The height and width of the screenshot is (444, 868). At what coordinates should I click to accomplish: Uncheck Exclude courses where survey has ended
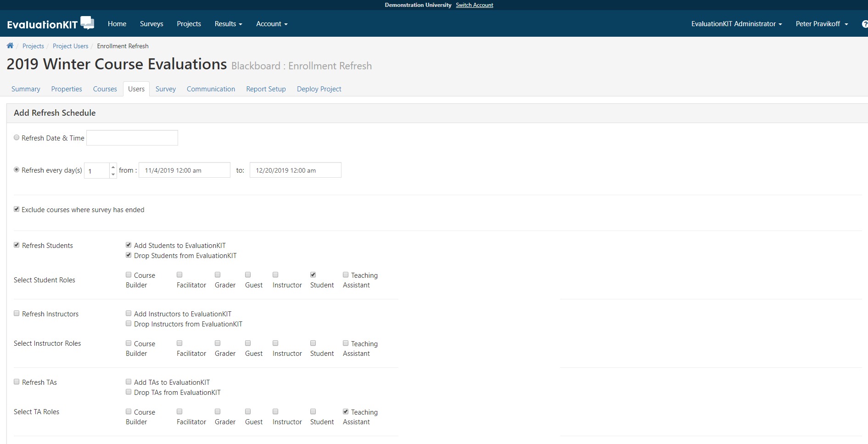click(17, 209)
